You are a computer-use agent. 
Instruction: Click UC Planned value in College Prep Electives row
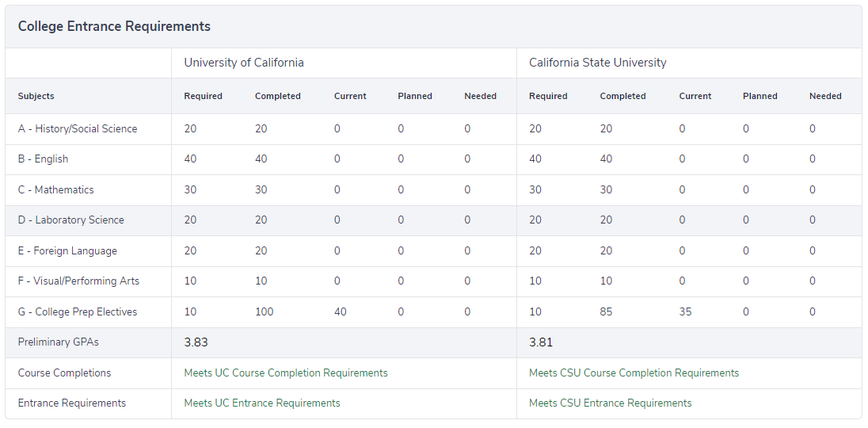pos(401,311)
